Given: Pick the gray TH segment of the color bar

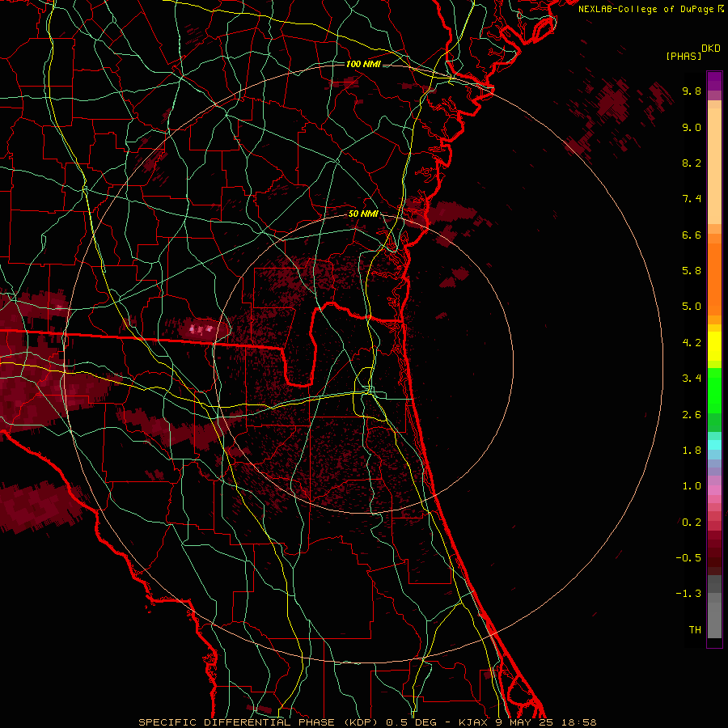Looking at the screenshot, I should 714,620.
